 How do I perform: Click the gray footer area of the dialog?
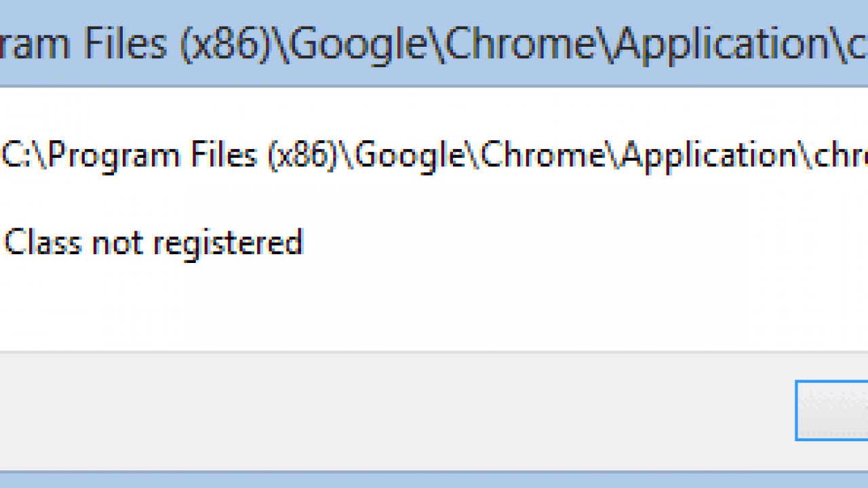[393, 410]
